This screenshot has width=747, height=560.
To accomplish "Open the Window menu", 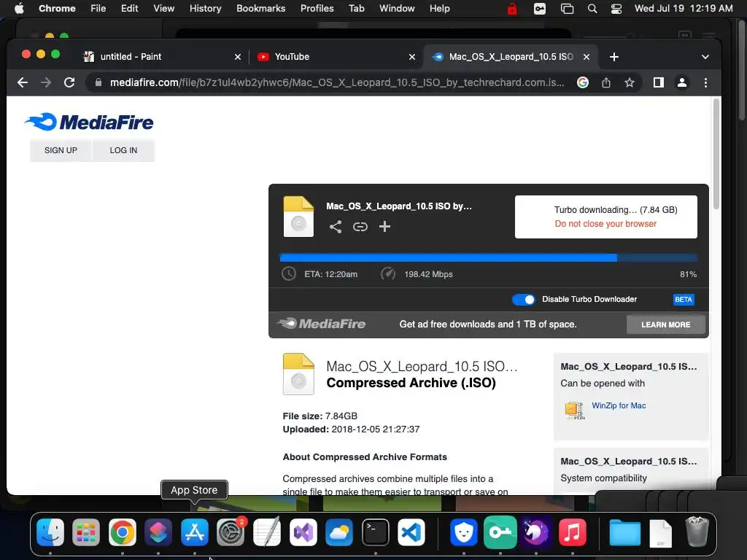I will click(x=397, y=9).
